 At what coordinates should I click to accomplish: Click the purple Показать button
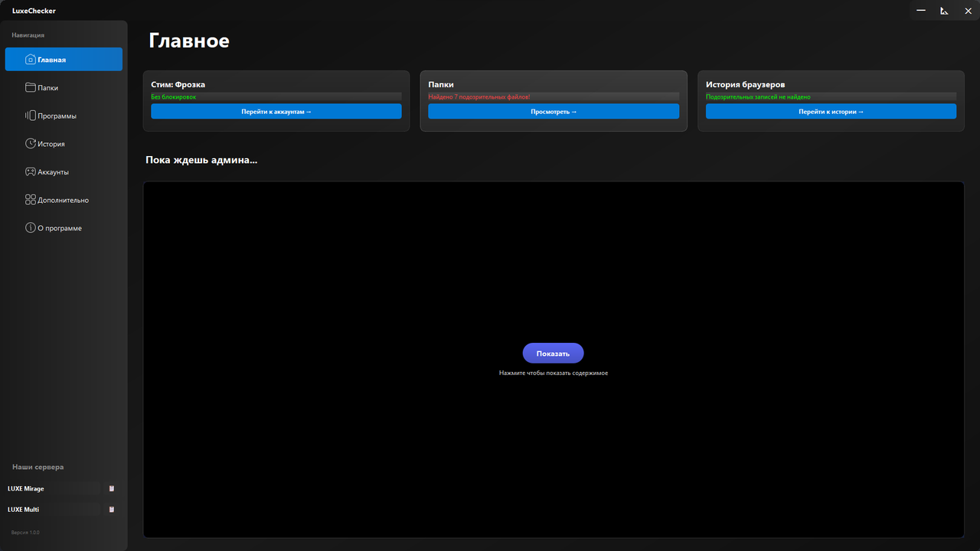553,353
